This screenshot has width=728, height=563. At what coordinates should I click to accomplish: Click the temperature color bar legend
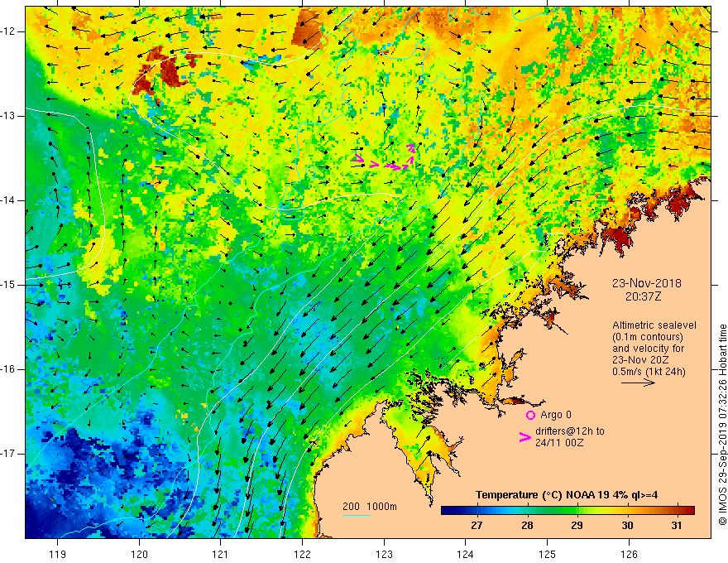click(568, 510)
